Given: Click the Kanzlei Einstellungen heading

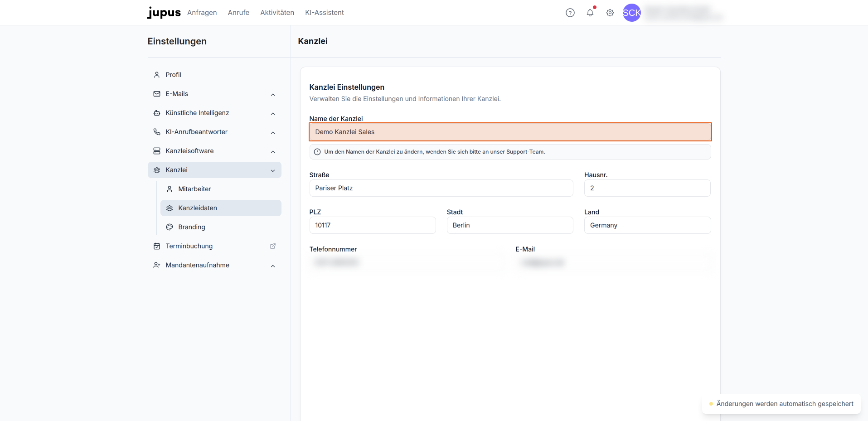Looking at the screenshot, I should [347, 87].
